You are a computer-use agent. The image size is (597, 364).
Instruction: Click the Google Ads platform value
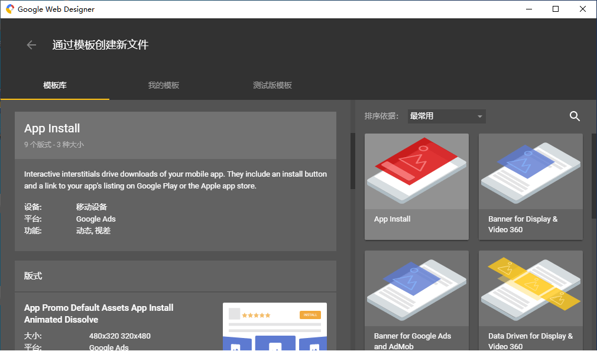[x=96, y=219]
